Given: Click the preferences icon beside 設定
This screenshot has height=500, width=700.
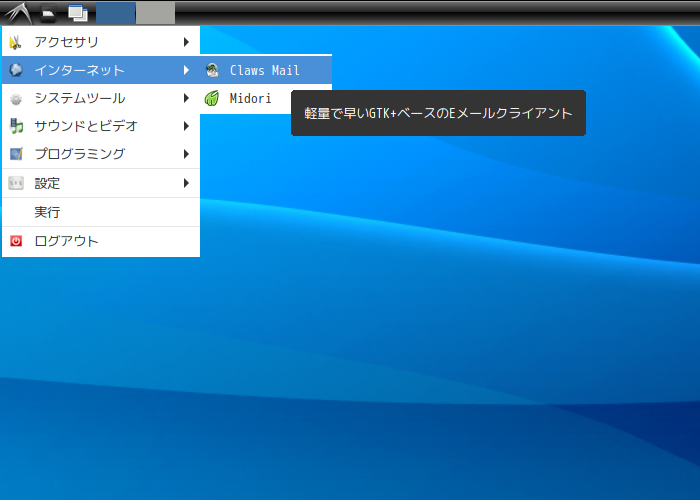Looking at the screenshot, I should (16, 183).
